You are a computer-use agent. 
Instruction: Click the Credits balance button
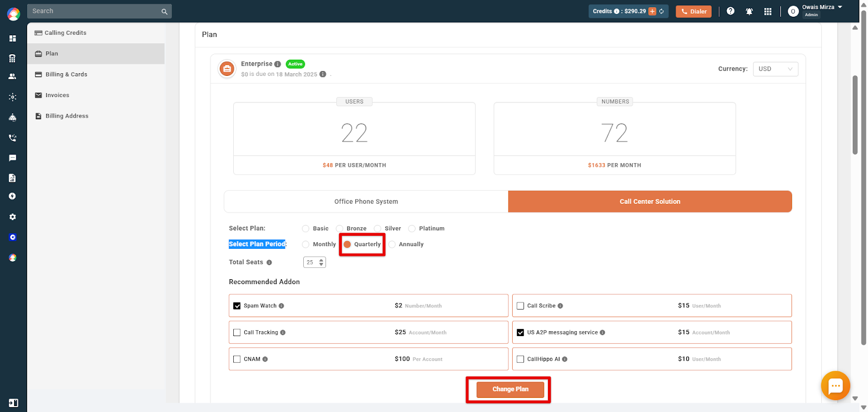pyautogui.click(x=628, y=11)
